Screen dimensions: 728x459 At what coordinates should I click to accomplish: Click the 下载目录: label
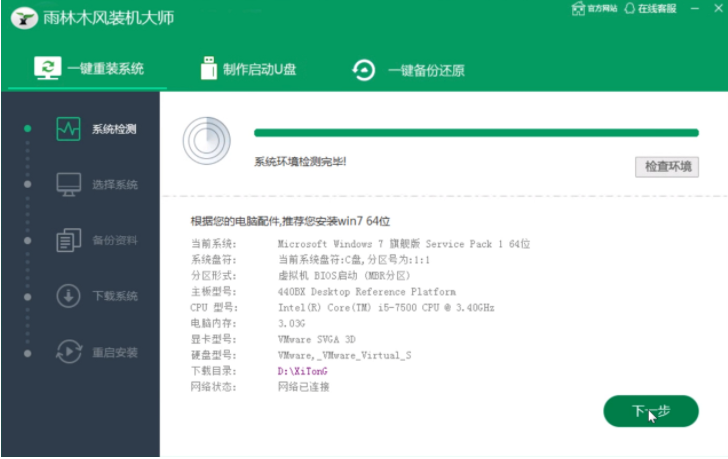click(214, 371)
